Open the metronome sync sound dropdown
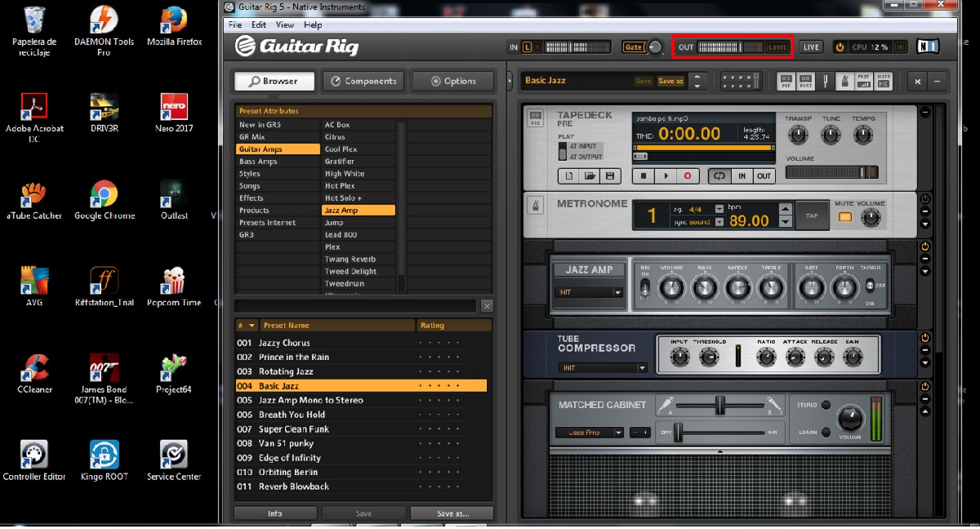The height and width of the screenshot is (529, 980). coord(719,222)
